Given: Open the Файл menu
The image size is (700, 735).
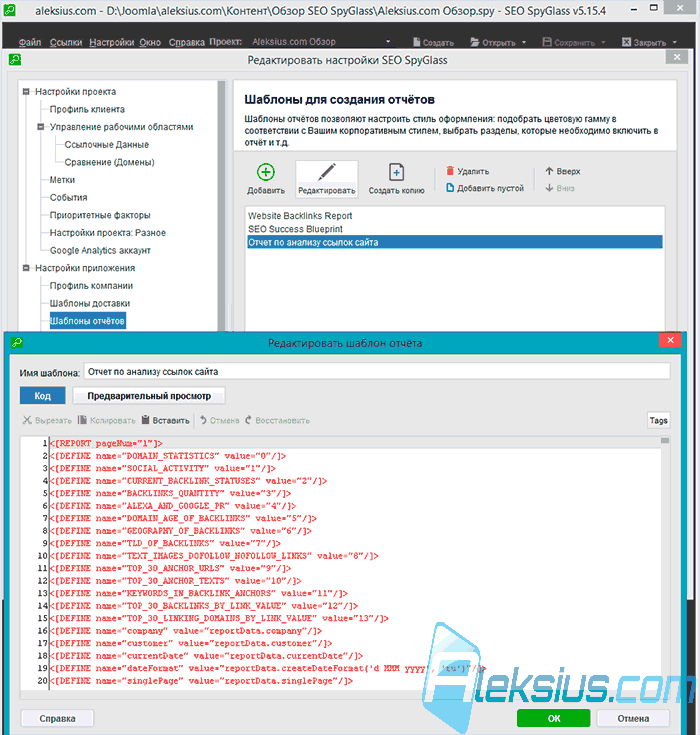Looking at the screenshot, I should [x=30, y=43].
